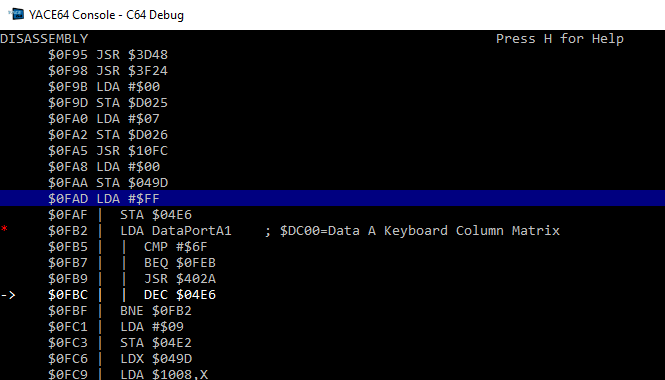Click the DISASSEMBLY header label
The image size is (665, 380).
click(44, 39)
